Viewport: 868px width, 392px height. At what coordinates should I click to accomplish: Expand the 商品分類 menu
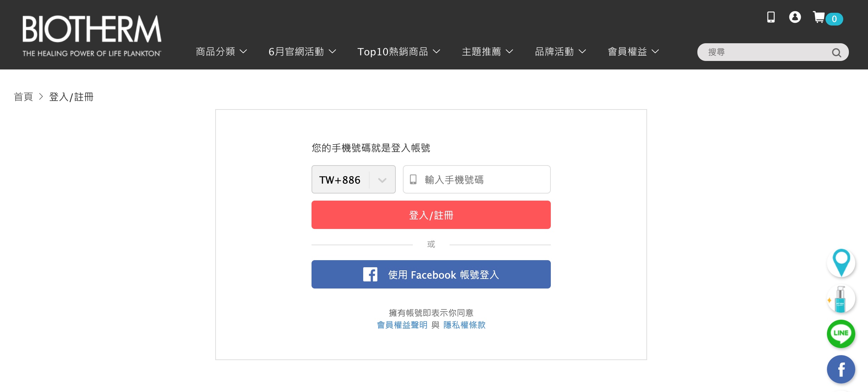[221, 52]
